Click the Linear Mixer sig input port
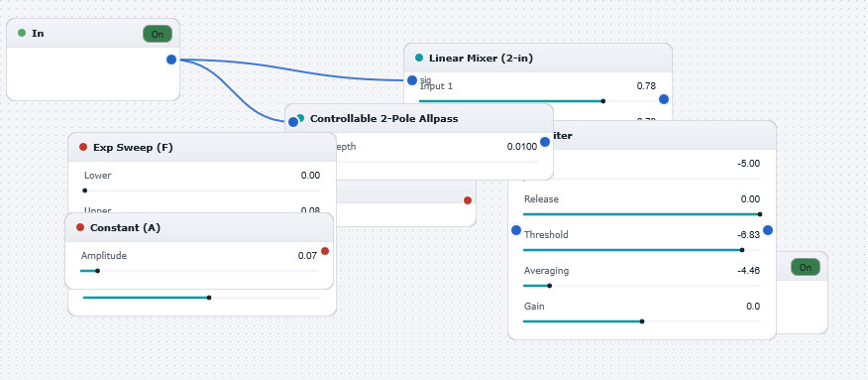Viewport: 868px width, 380px height. click(412, 80)
